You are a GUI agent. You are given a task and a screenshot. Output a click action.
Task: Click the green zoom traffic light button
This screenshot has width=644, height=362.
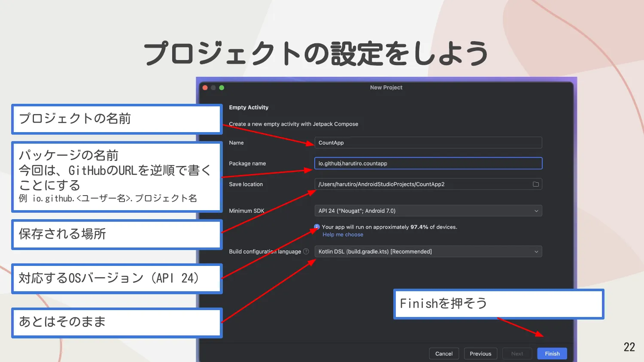coord(222,87)
